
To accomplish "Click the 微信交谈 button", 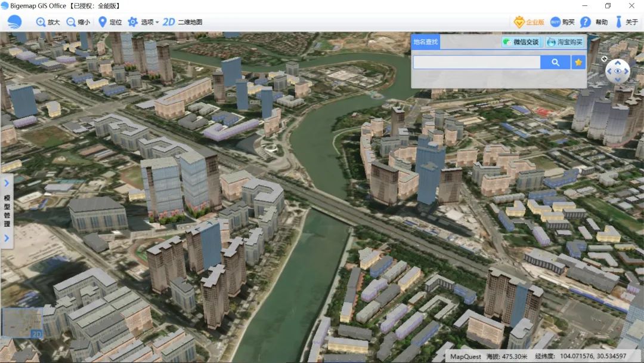I will 522,42.
